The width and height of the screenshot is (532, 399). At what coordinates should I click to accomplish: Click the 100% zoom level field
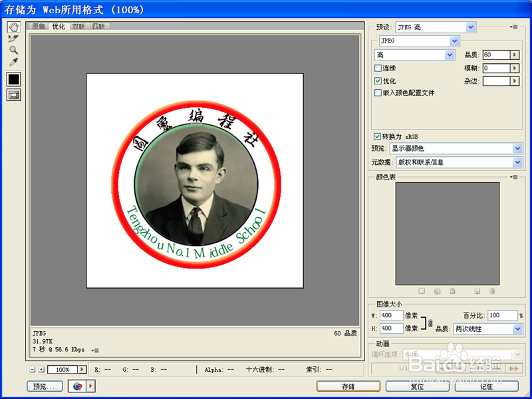click(63, 370)
